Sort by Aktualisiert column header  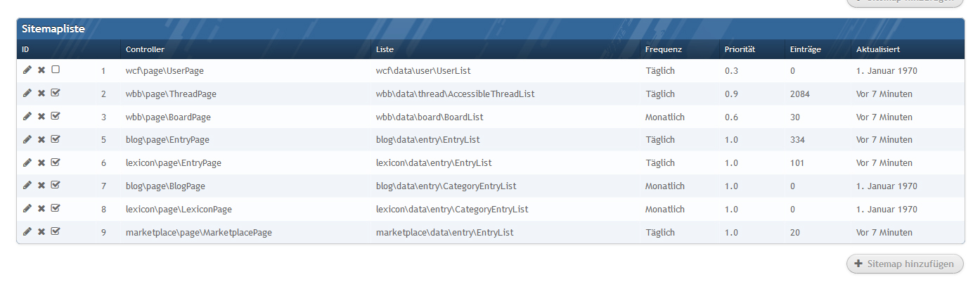[x=878, y=50]
